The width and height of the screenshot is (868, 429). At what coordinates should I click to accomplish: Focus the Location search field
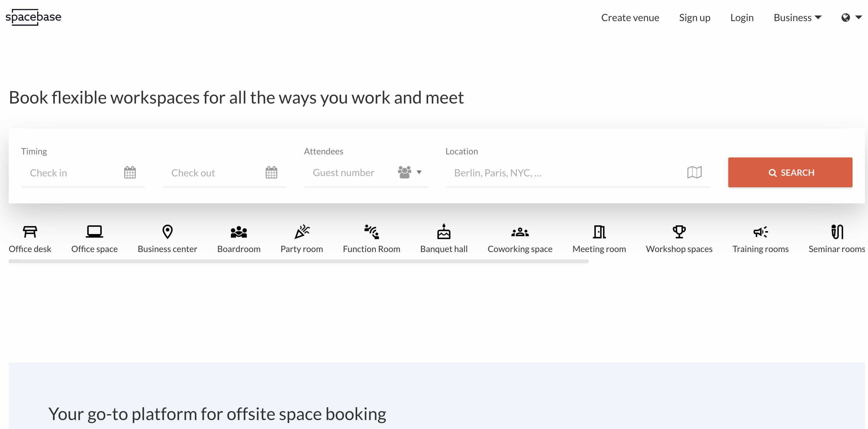coord(578,173)
